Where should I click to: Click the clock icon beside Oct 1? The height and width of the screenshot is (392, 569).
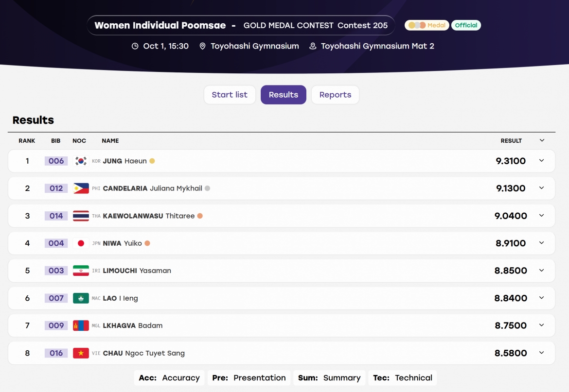(135, 46)
